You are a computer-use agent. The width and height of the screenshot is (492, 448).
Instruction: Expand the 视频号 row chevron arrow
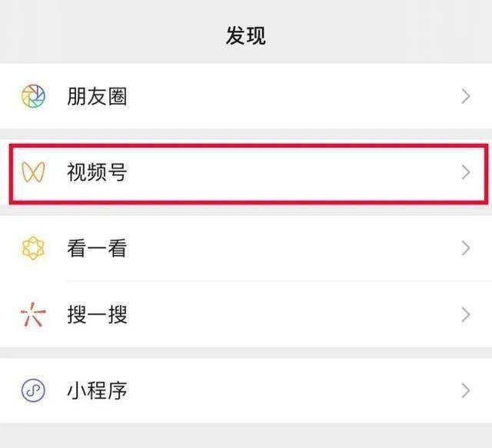(x=465, y=172)
